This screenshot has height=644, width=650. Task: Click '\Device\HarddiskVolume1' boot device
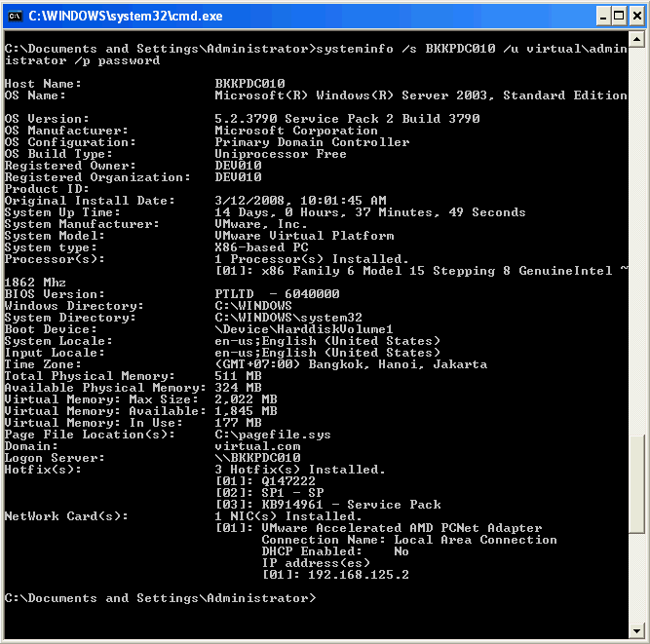tap(304, 329)
